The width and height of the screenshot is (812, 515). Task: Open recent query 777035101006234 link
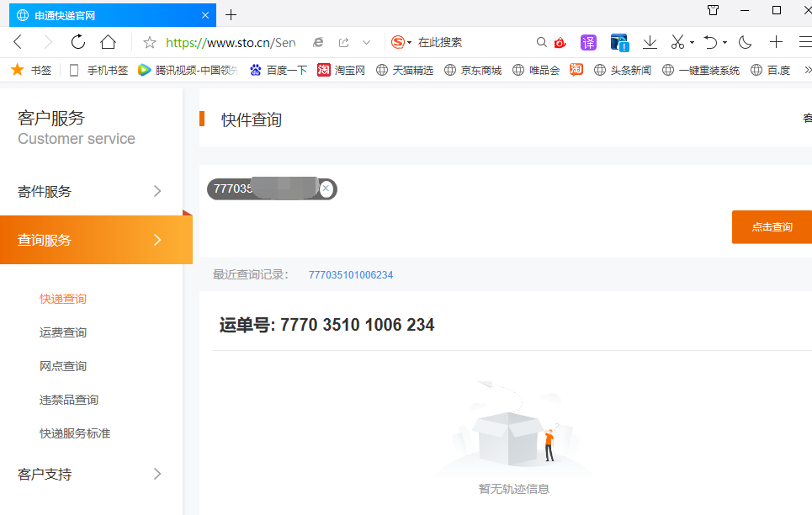click(351, 275)
